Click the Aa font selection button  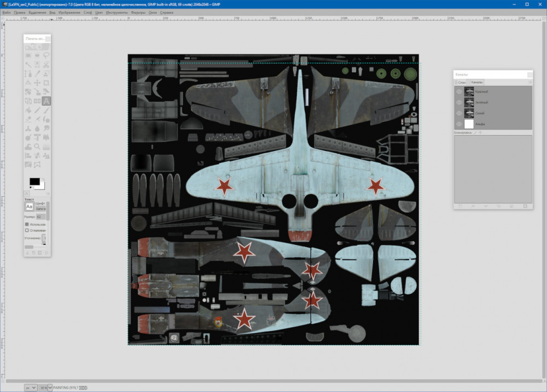tap(30, 207)
